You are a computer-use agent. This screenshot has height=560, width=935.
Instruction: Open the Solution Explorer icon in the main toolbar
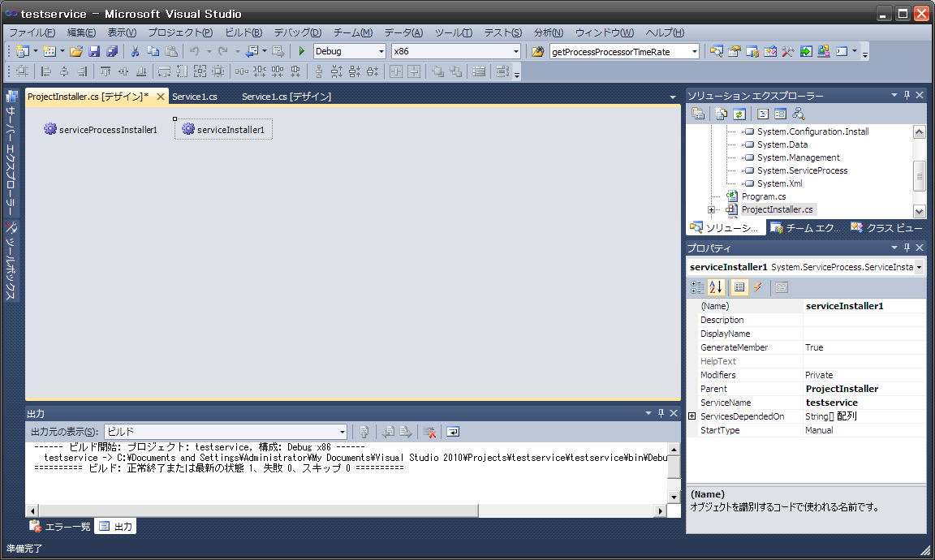(x=716, y=51)
